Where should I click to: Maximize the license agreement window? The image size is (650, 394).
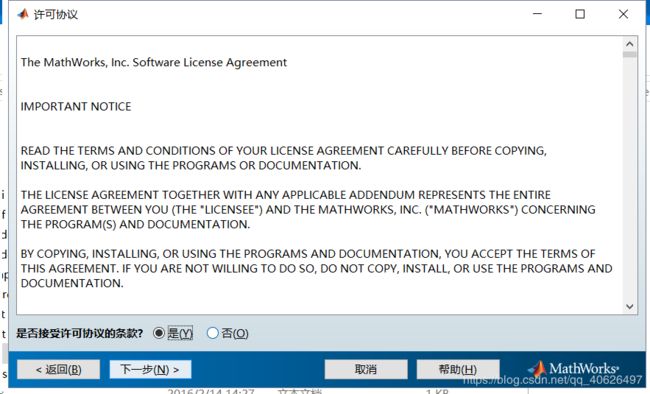tap(580, 14)
